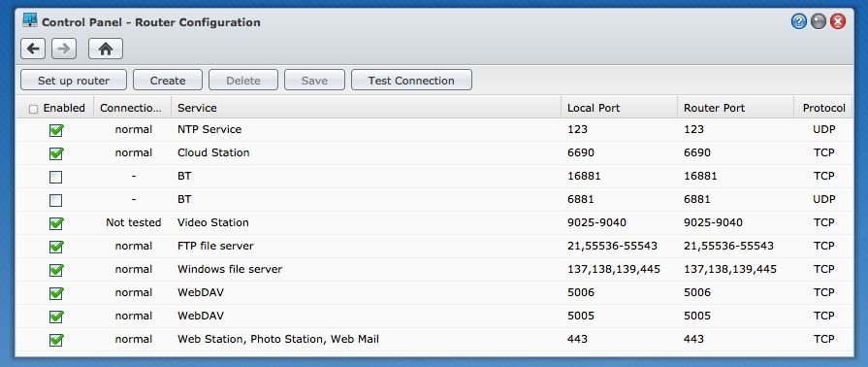This screenshot has height=367, width=868.
Task: Sort by the Router Port column header
Action: tap(736, 108)
